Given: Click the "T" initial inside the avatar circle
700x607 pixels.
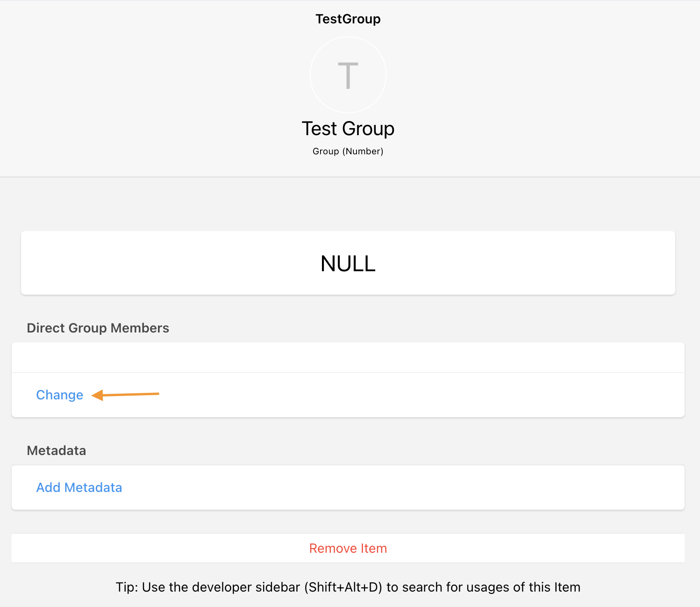Looking at the screenshot, I should [x=348, y=74].
